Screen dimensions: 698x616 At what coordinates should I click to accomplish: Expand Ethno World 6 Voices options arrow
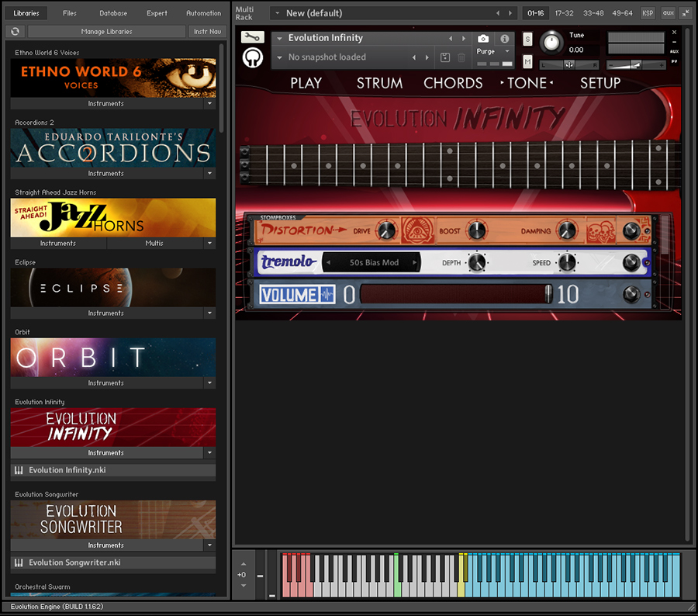209,103
